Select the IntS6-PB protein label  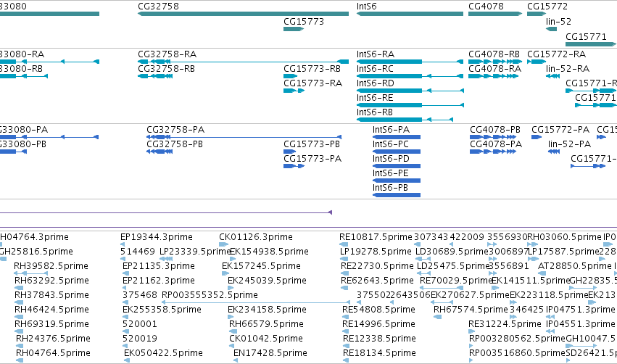(x=390, y=188)
